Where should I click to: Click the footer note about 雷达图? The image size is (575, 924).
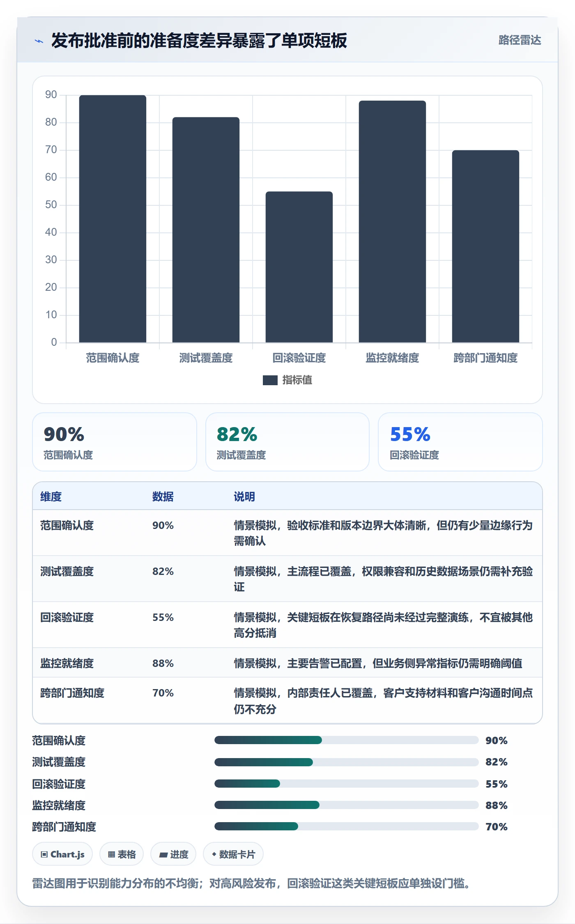pyautogui.click(x=251, y=883)
